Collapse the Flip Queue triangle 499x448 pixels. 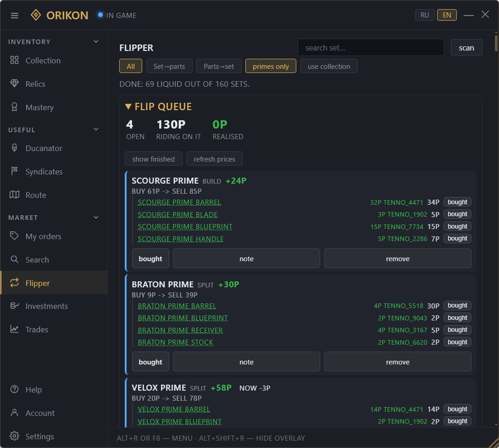(x=128, y=106)
